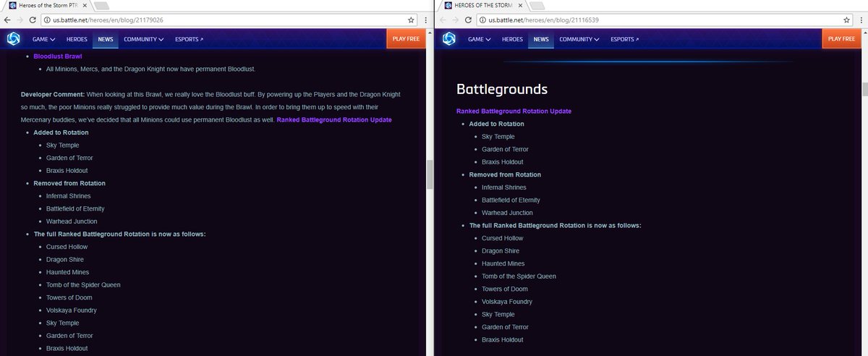Close the 'Heroes of the Storm PTR' tab

click(x=85, y=5)
